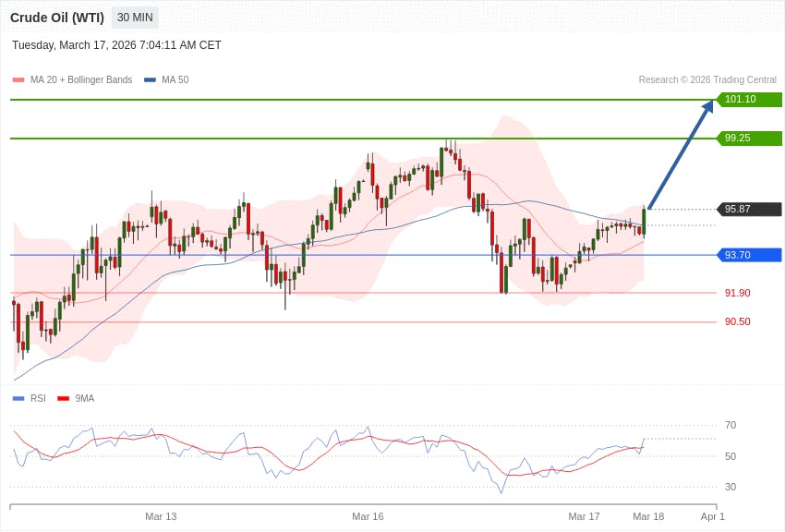
Task: Click the red 9MA legend marker
Action: pyautogui.click(x=63, y=399)
